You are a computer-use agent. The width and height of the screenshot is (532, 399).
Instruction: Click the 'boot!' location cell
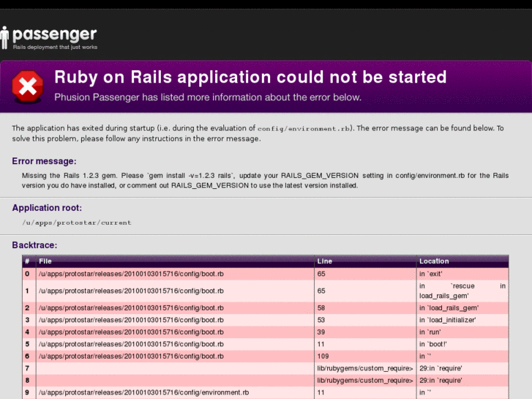coord(432,343)
